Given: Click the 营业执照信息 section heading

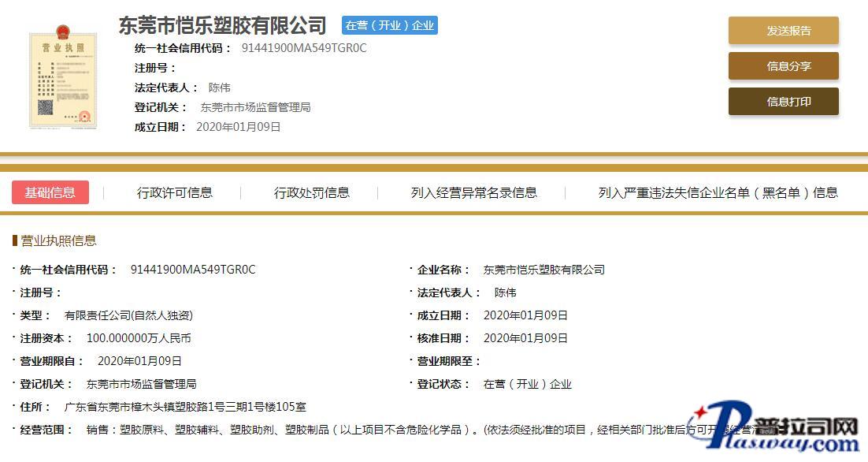Looking at the screenshot, I should [58, 240].
